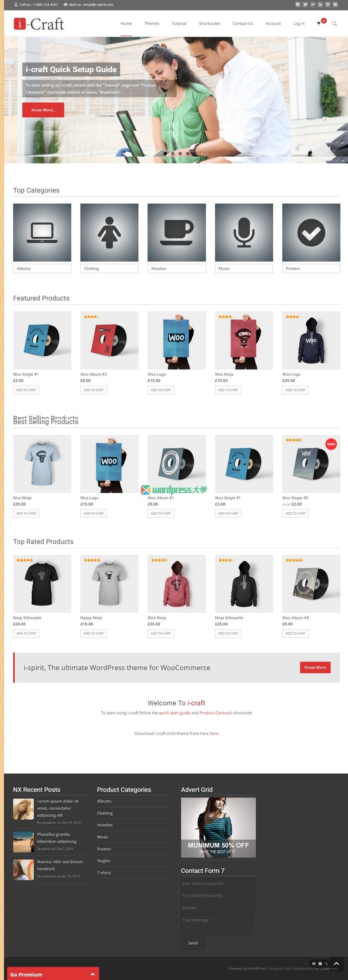Expand the Go Premium panel arrow

[x=92, y=974]
